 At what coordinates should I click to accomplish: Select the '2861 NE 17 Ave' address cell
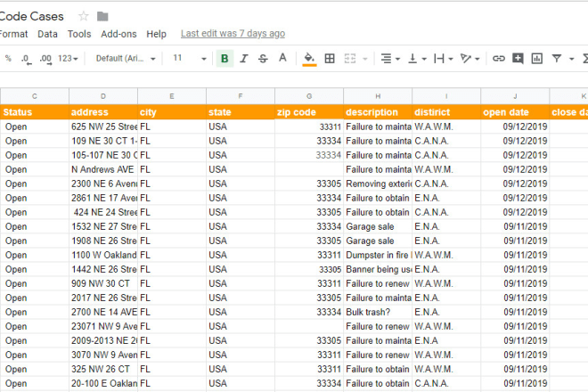103,198
